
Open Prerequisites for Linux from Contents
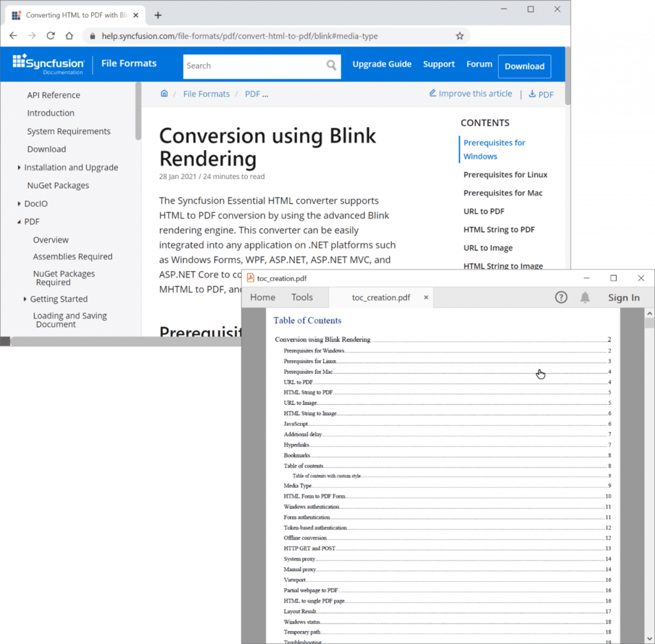point(505,174)
